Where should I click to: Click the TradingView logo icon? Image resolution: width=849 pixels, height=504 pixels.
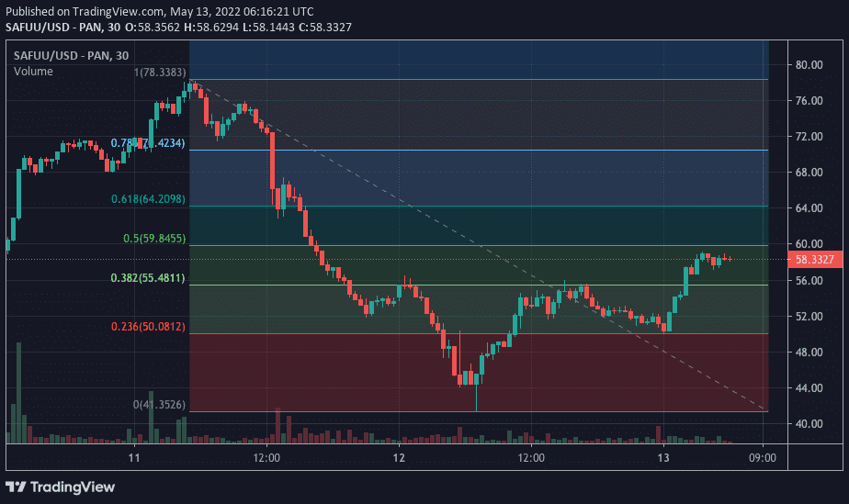coord(17,486)
